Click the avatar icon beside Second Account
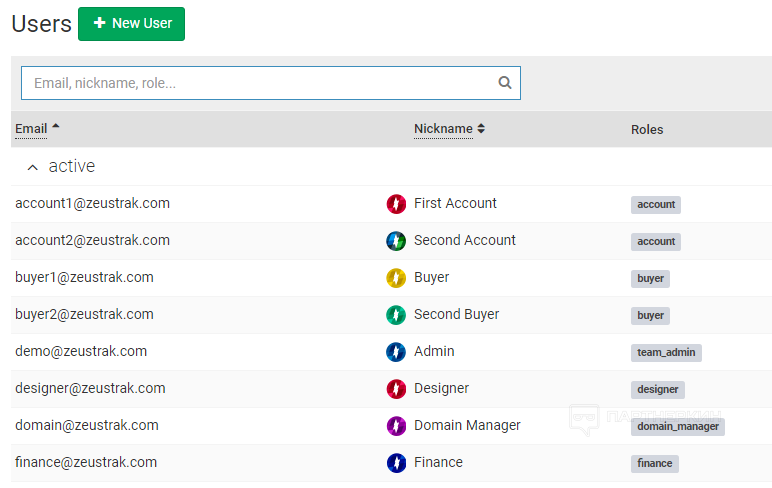Viewport: 772px width, 488px height. coord(396,241)
